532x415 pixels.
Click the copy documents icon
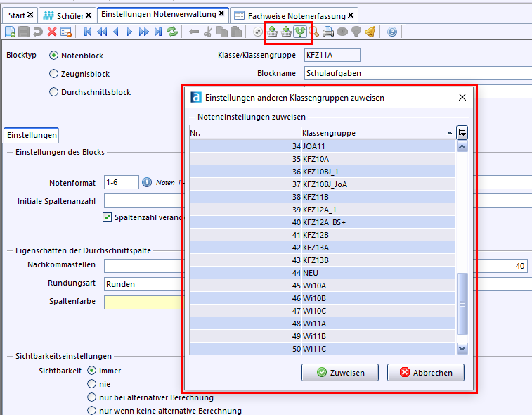pos(222,32)
